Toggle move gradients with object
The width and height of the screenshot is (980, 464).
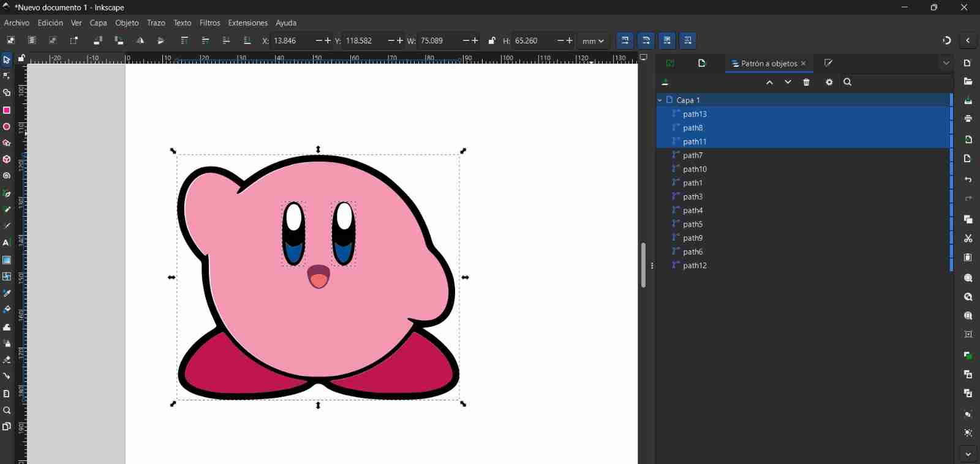[667, 40]
